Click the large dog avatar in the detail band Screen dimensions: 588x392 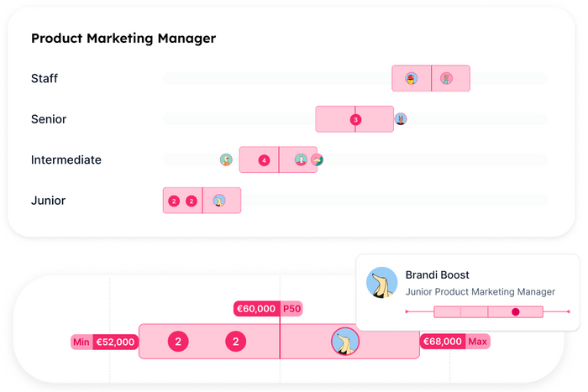[x=345, y=342]
